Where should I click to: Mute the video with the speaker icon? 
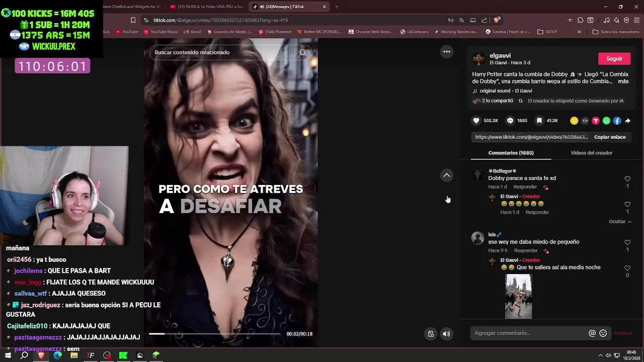pyautogui.click(x=446, y=334)
